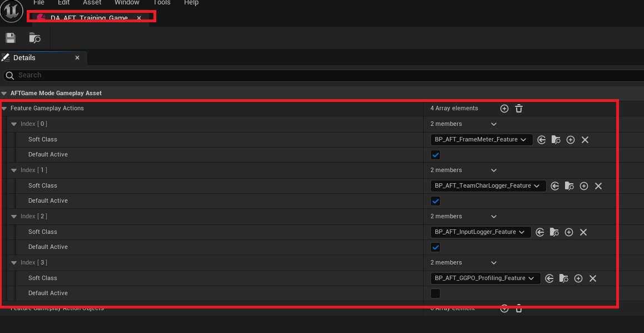Uncheck Default Active for Index 0
Screen dimensions: 644x333
435,154
